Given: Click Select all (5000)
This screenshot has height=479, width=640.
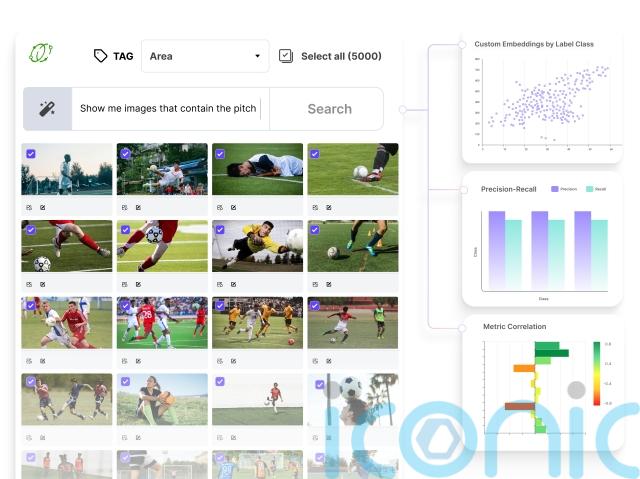Looking at the screenshot, I should pos(341,56).
